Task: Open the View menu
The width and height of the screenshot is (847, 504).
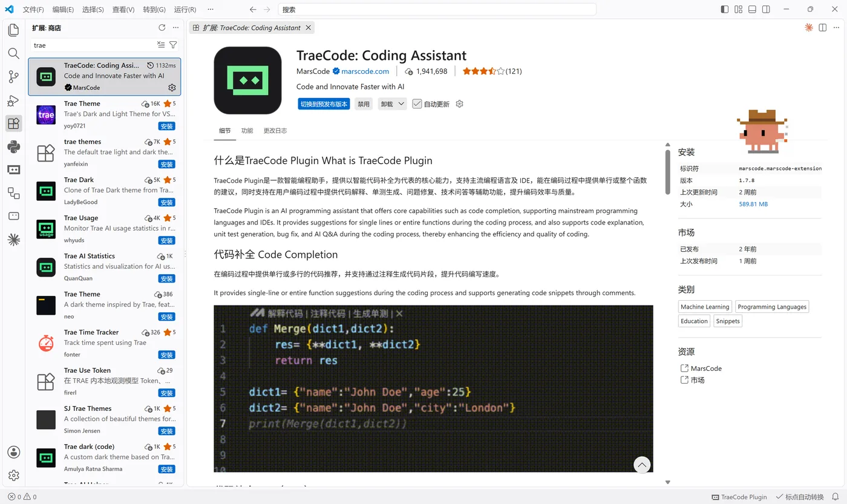Action: (123, 10)
